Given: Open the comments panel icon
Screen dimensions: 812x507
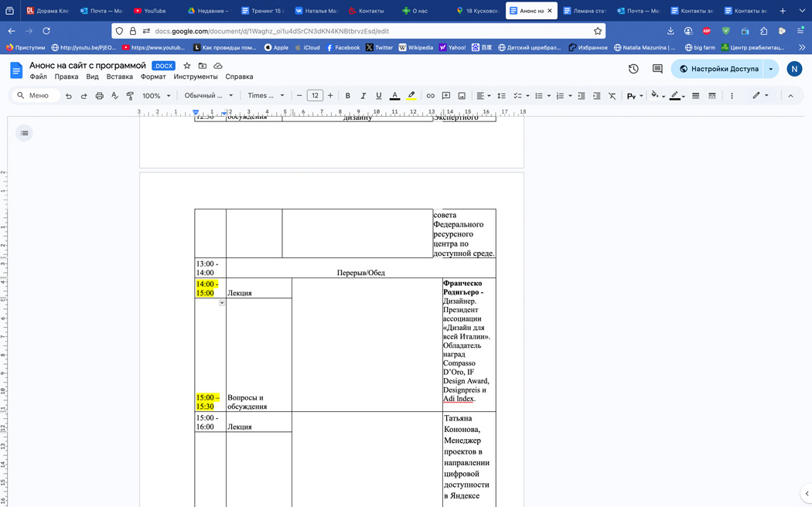Looking at the screenshot, I should [x=657, y=69].
